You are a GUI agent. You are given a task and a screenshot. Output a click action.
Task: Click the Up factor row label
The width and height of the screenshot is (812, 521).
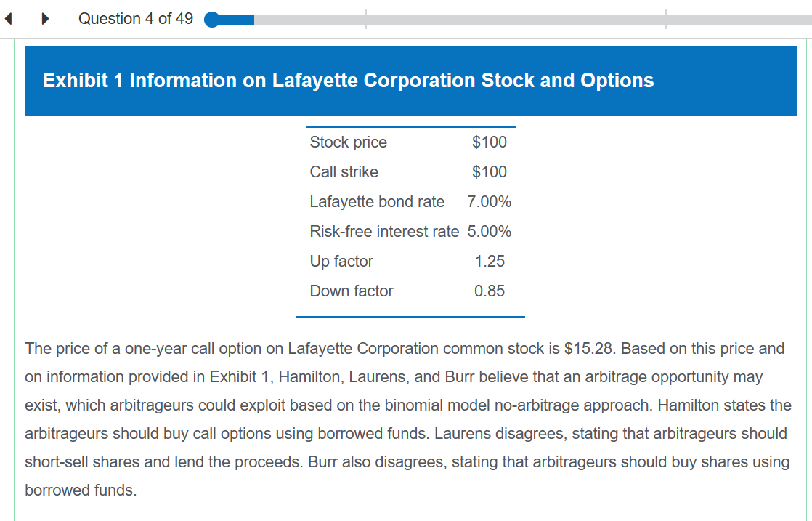coord(341,262)
